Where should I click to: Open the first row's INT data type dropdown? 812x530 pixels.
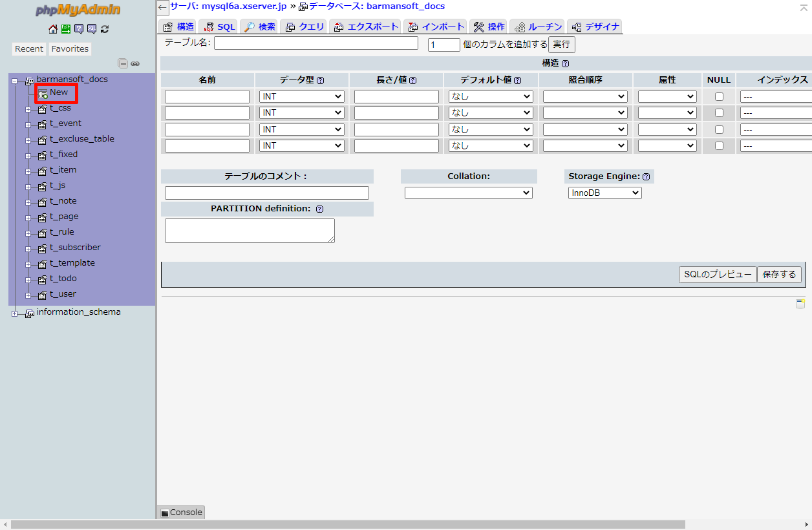click(x=302, y=96)
